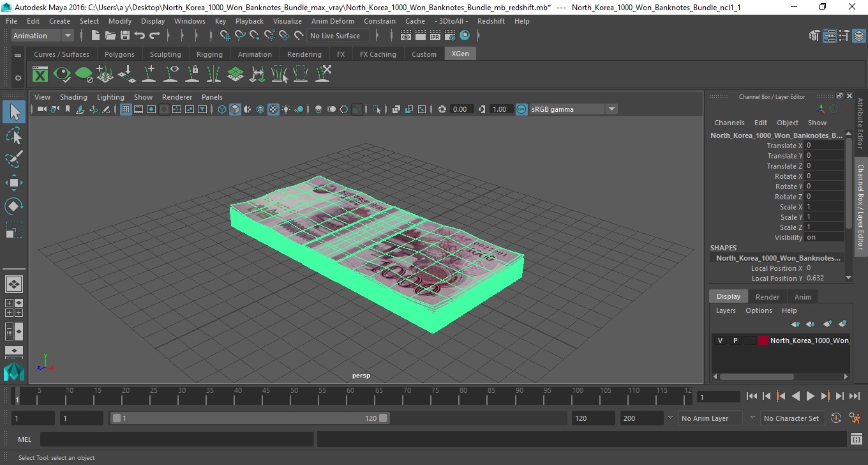868x465 pixels.
Task: Switch to the Anim layer tab
Action: [x=803, y=297]
